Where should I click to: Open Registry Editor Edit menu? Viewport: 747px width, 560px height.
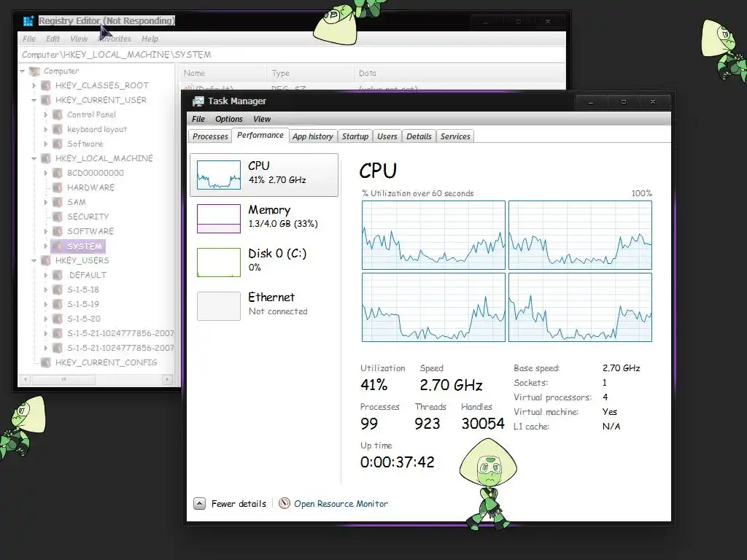click(x=53, y=39)
